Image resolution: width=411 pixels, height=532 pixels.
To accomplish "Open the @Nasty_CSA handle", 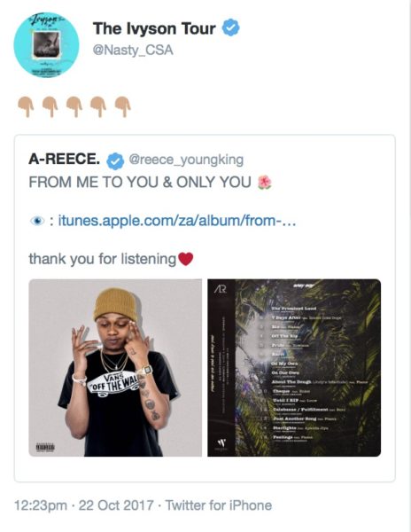I will pyautogui.click(x=133, y=51).
